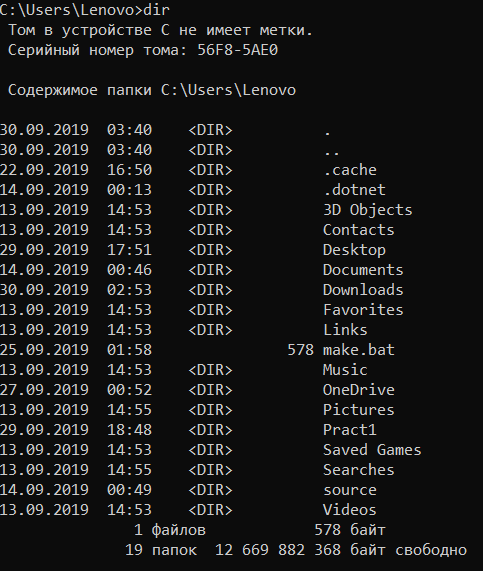Select the Music folder entry
This screenshot has height=571, width=483.
tap(345, 370)
